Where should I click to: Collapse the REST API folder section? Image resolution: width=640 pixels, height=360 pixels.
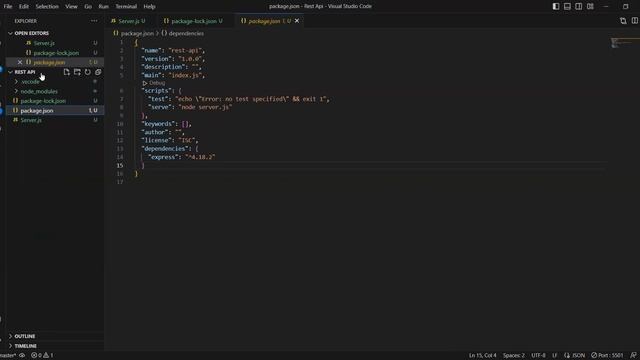click(x=25, y=72)
